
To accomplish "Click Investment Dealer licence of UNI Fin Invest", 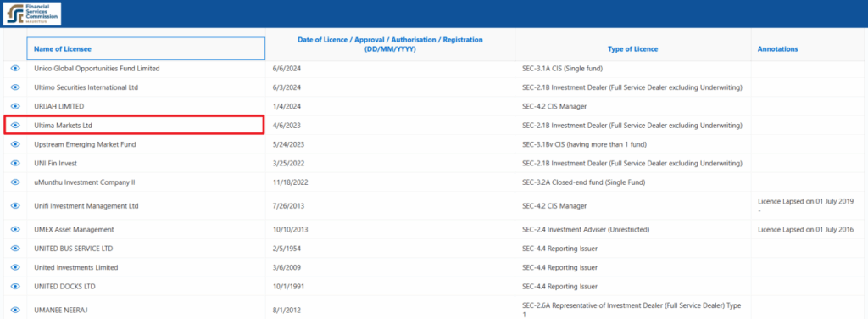I will click(x=632, y=164).
